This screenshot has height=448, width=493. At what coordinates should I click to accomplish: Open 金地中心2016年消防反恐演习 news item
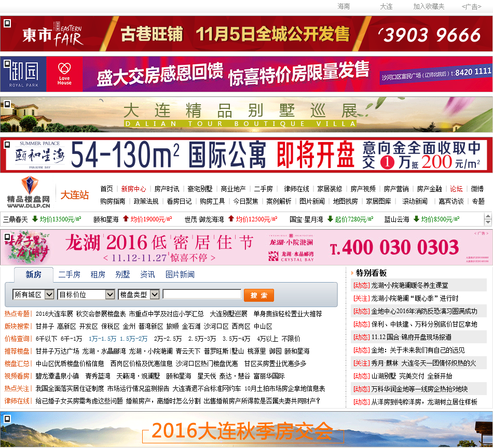pos(424,311)
